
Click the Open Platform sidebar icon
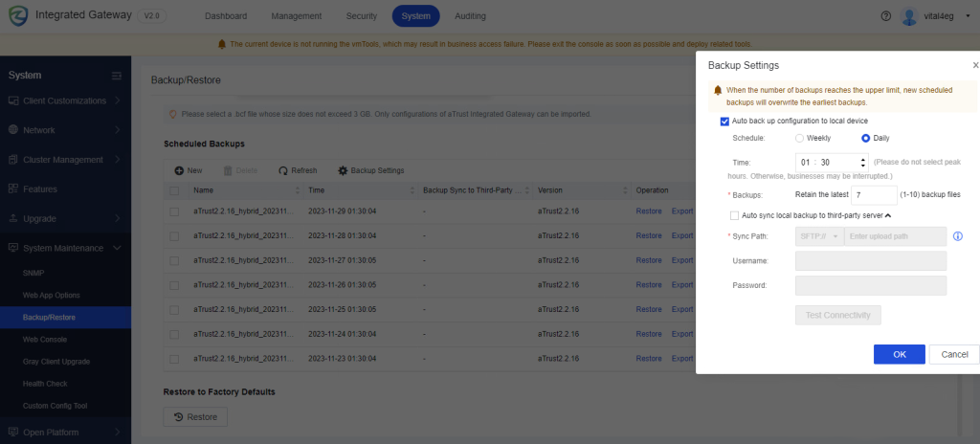click(x=13, y=433)
